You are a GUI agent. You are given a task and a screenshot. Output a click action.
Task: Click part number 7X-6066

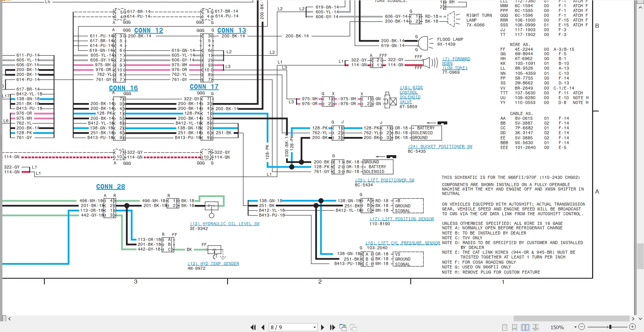pyautogui.click(x=476, y=25)
